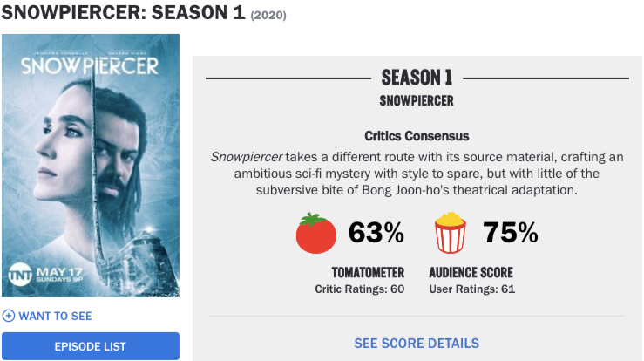The width and height of the screenshot is (644, 361).
Task: Click the Snowpiercer: Season 1 page title
Action: click(123, 15)
